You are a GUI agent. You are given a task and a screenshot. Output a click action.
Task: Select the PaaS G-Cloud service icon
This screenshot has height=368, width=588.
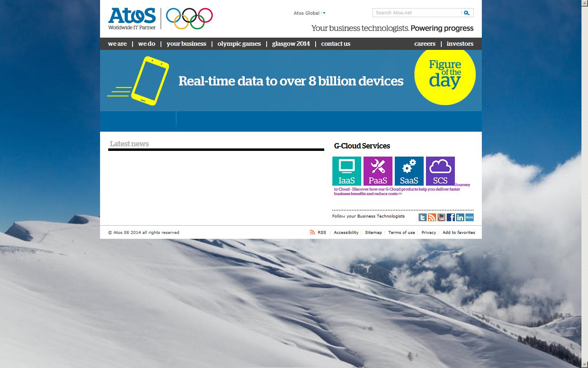pyautogui.click(x=378, y=171)
